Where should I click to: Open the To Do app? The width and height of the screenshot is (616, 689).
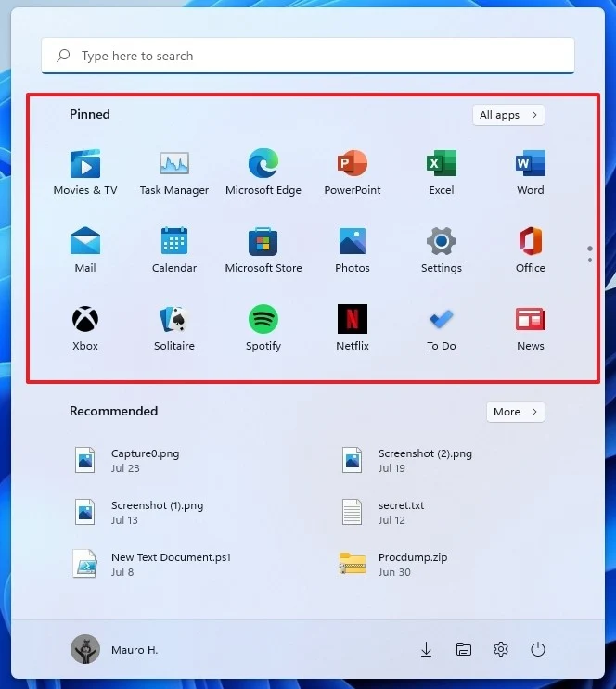click(442, 327)
